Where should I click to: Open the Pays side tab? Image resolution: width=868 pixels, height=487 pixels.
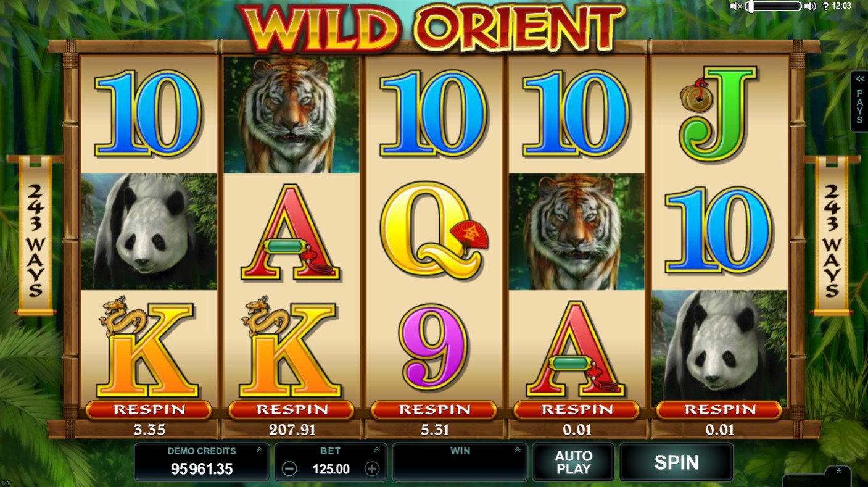[x=859, y=101]
